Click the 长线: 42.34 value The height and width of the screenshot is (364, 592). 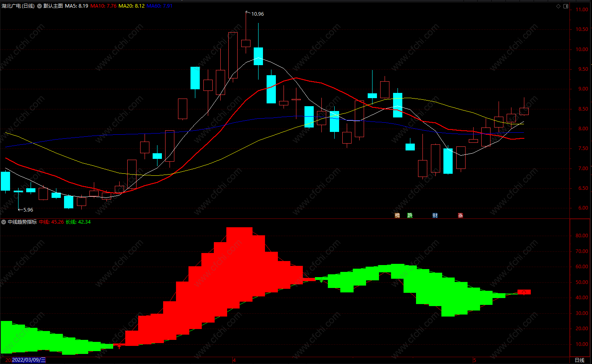pos(78,222)
